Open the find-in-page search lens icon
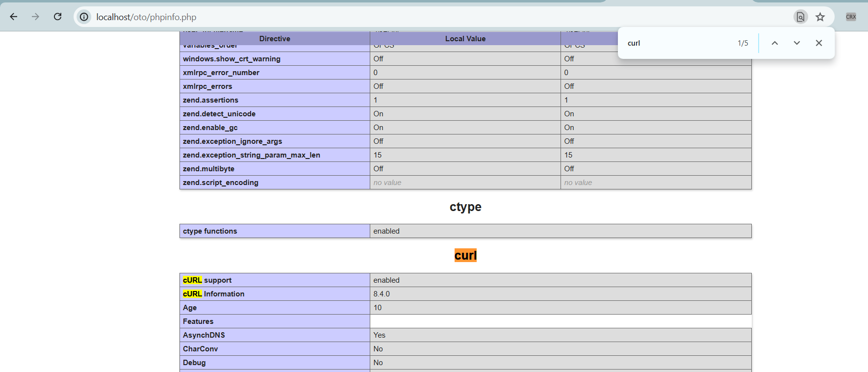The image size is (868, 372). click(800, 17)
